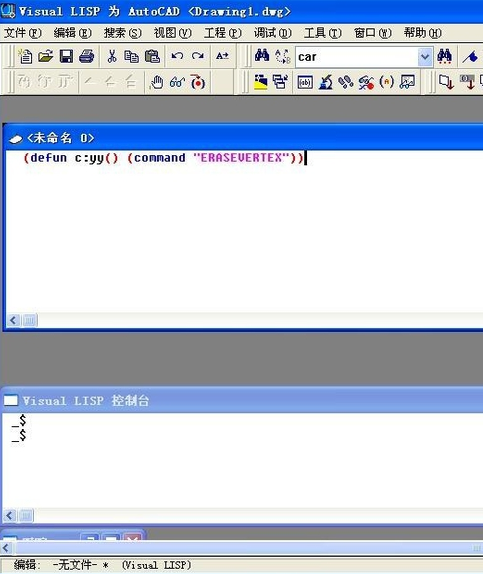Open the Replace tool icon

pyautogui.click(x=282, y=56)
